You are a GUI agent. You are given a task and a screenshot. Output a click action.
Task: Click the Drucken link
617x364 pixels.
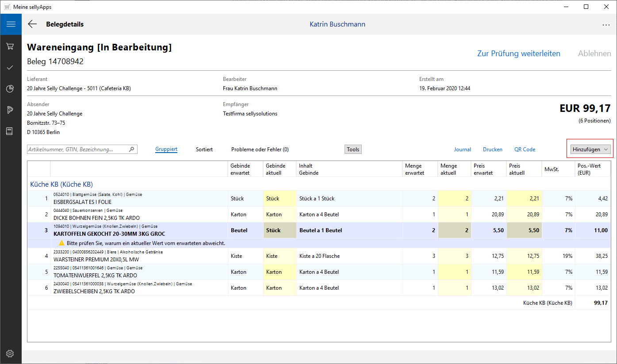492,149
